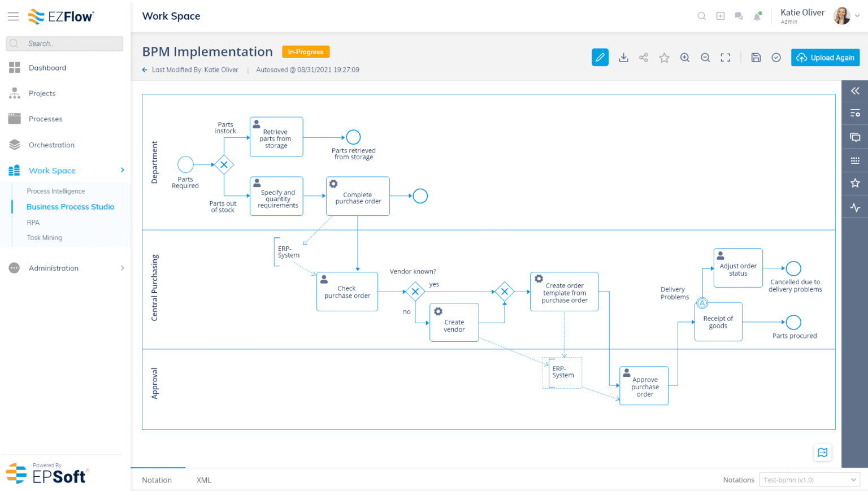
Task: Click the Download diagram icon
Action: point(623,57)
